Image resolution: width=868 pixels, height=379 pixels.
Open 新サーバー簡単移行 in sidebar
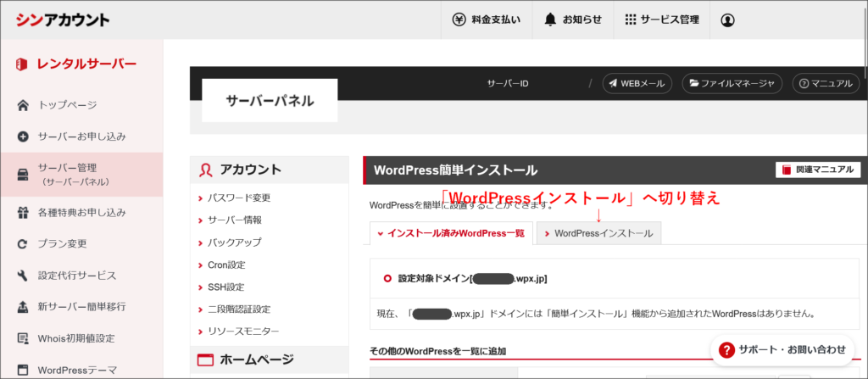tap(81, 306)
